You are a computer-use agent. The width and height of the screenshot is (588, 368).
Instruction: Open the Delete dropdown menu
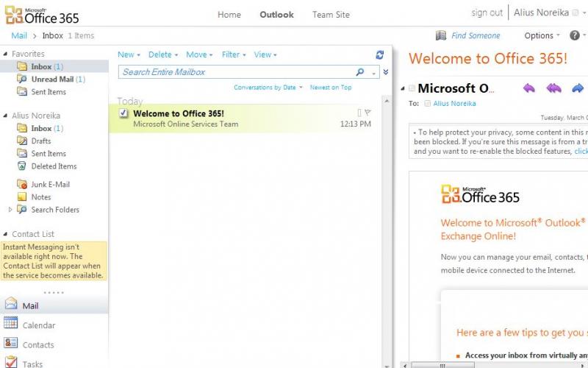[162, 54]
